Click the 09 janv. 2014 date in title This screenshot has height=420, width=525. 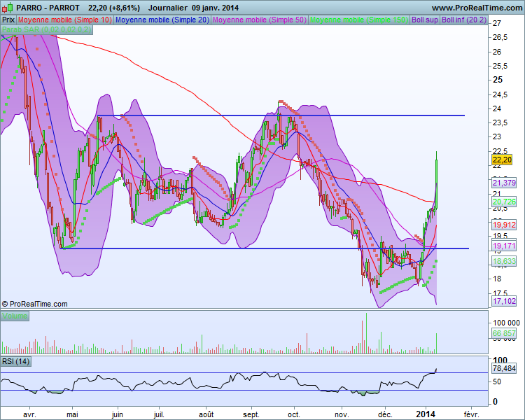[216, 8]
